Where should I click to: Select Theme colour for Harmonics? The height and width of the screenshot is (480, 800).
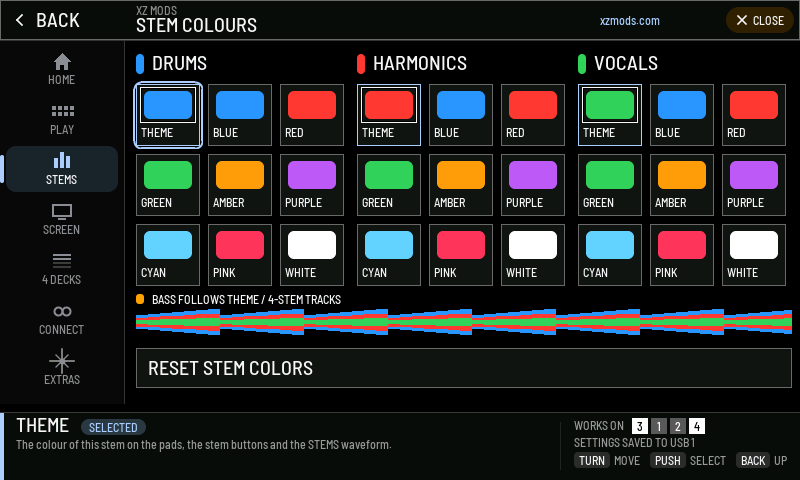(389, 115)
